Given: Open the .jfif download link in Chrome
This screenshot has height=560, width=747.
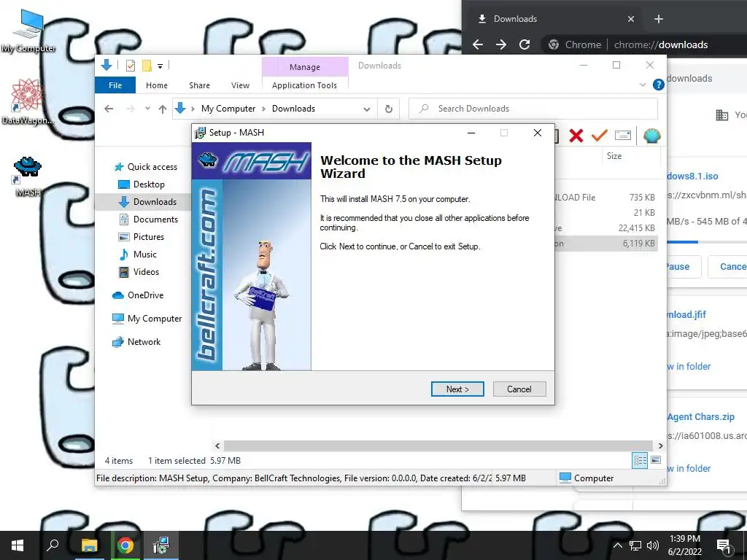Looking at the screenshot, I should point(686,315).
